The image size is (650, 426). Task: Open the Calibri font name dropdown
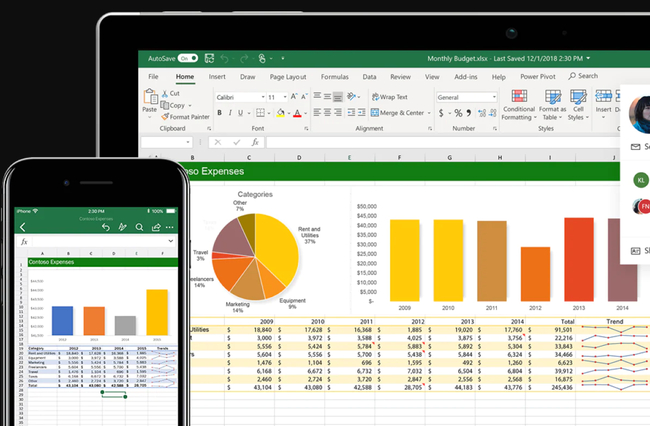tap(263, 97)
